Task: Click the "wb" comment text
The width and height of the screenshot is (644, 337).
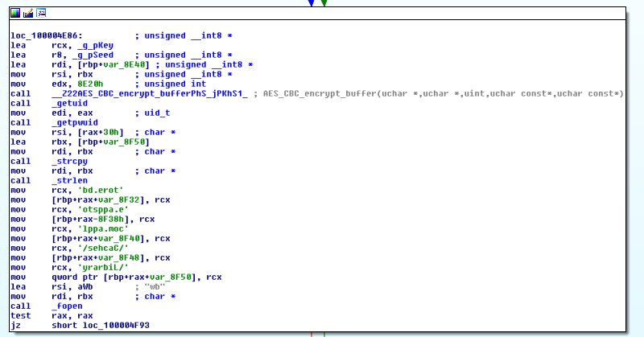Action: pos(155,287)
